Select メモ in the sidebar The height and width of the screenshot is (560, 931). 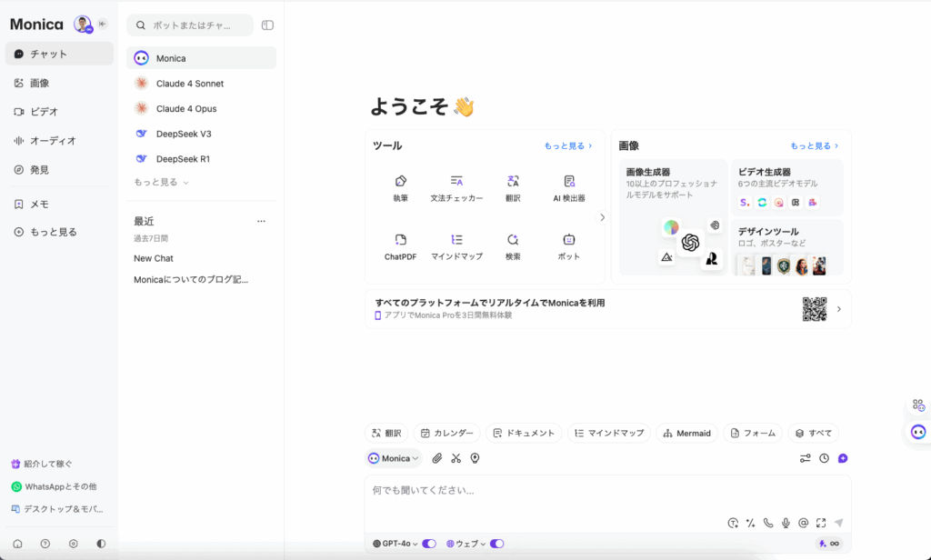59,205
